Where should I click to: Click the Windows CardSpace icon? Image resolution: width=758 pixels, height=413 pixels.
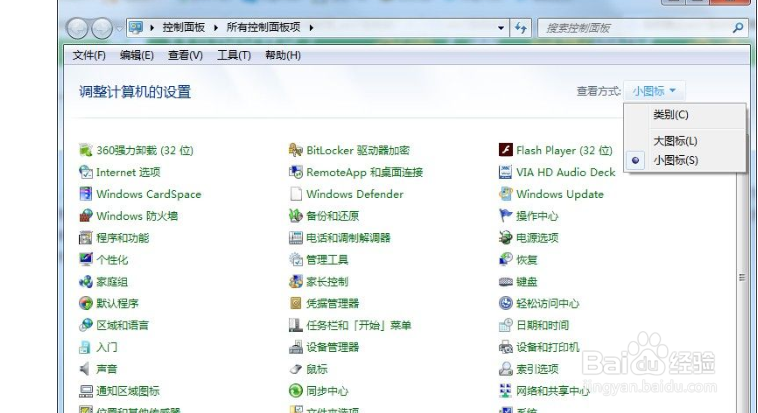pos(86,193)
